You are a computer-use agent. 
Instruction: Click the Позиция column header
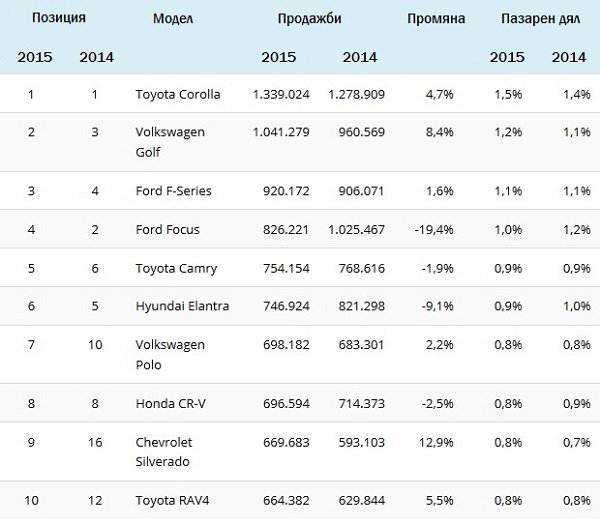tap(58, 18)
